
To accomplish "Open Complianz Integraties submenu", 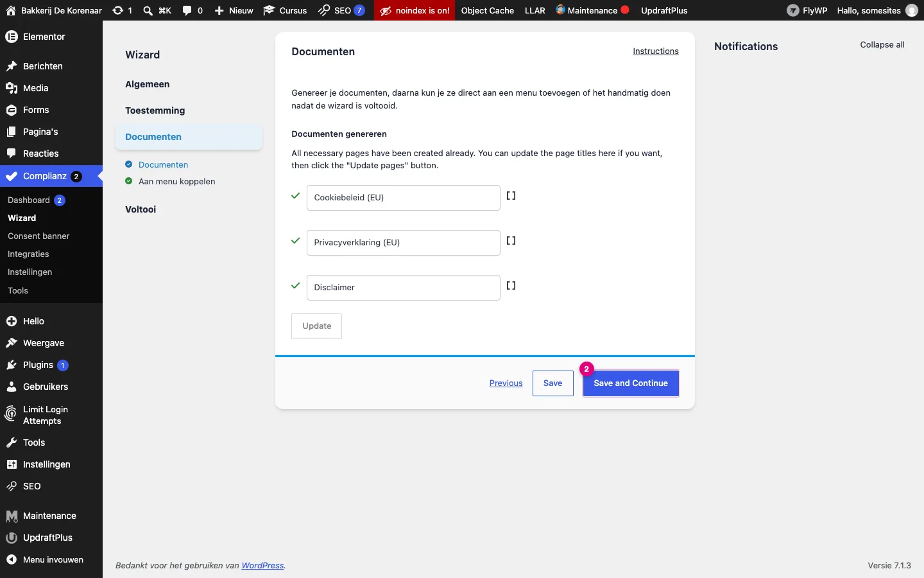I will point(28,254).
